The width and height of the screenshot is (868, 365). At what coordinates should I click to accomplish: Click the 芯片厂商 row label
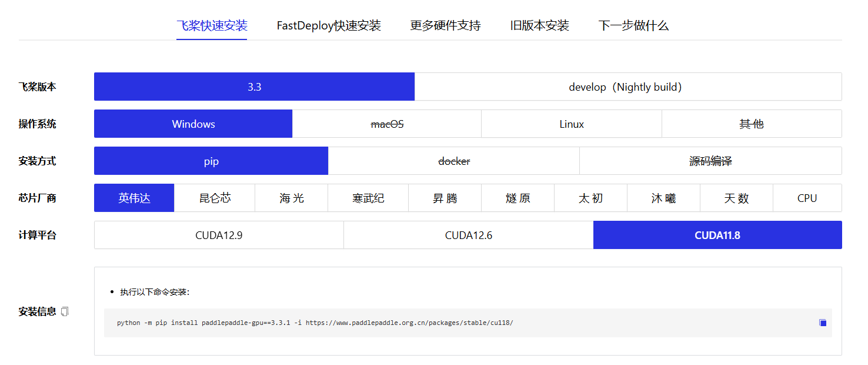(x=38, y=198)
